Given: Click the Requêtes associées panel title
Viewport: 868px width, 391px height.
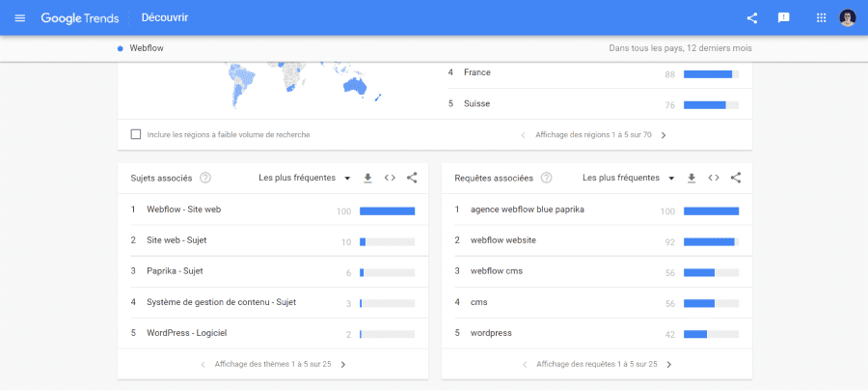Looking at the screenshot, I should (494, 179).
